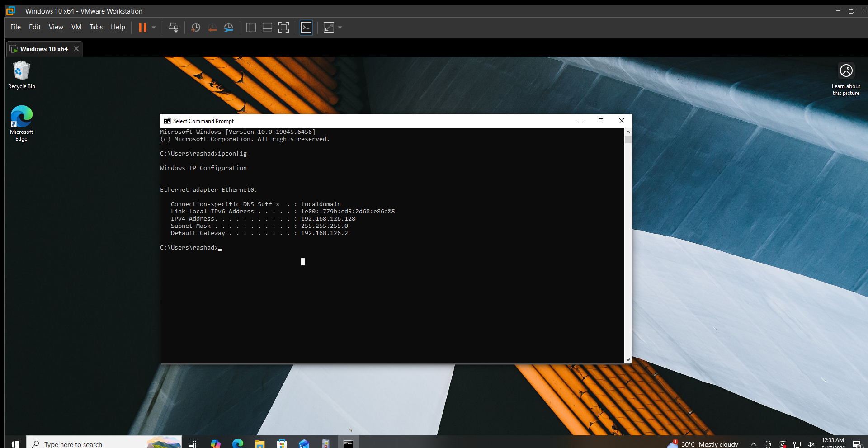The height and width of the screenshot is (448, 868).
Task: Launch Copilot from the taskbar
Action: coord(216,443)
